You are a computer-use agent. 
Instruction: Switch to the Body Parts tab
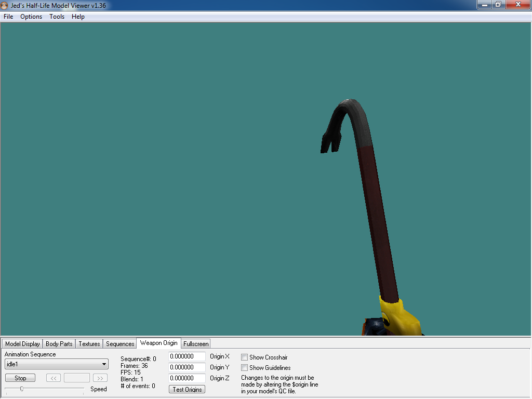(x=59, y=344)
